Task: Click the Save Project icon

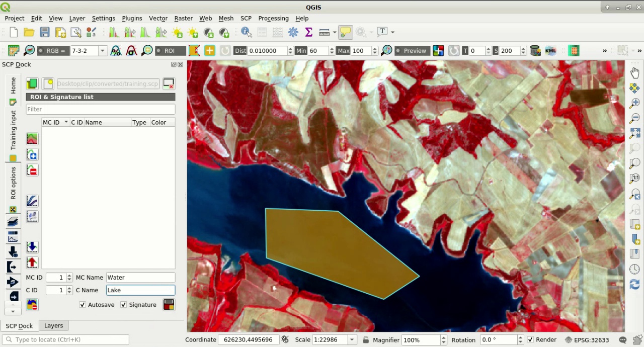Action: (45, 32)
